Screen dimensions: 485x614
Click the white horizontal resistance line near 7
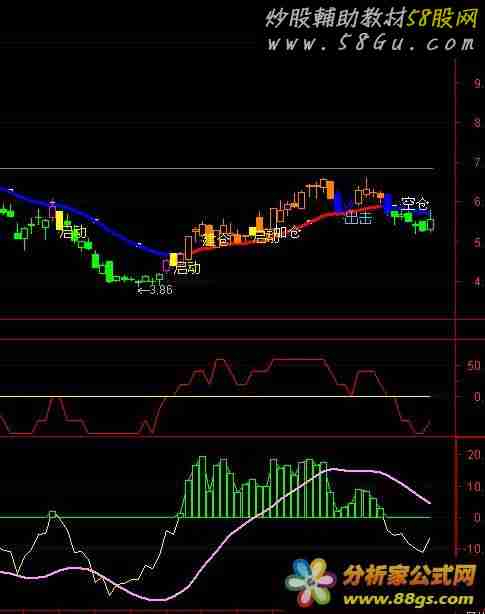point(217,169)
